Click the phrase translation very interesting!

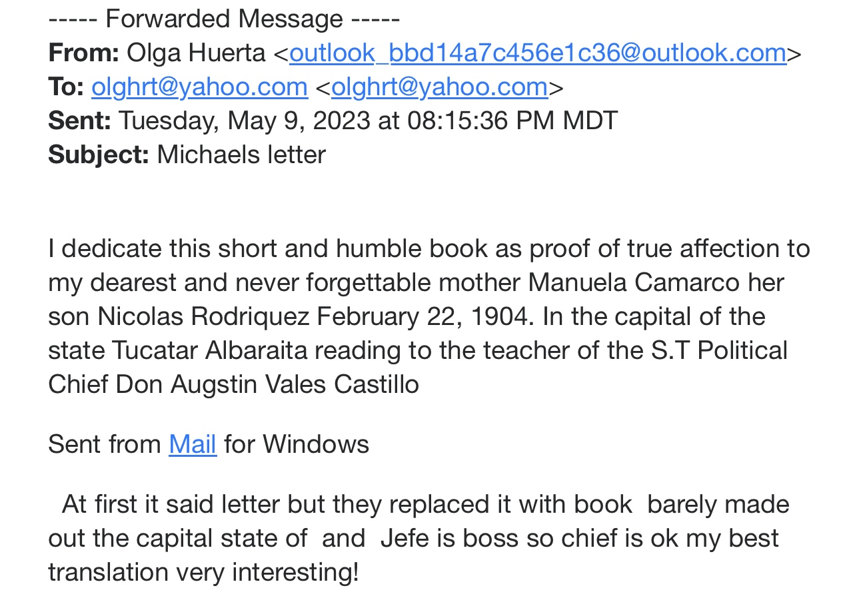coord(203,572)
